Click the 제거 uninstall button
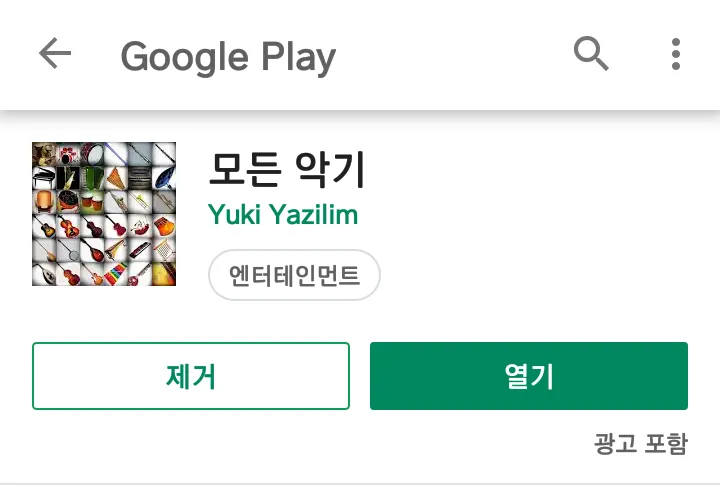The image size is (720, 490). pyautogui.click(x=191, y=376)
